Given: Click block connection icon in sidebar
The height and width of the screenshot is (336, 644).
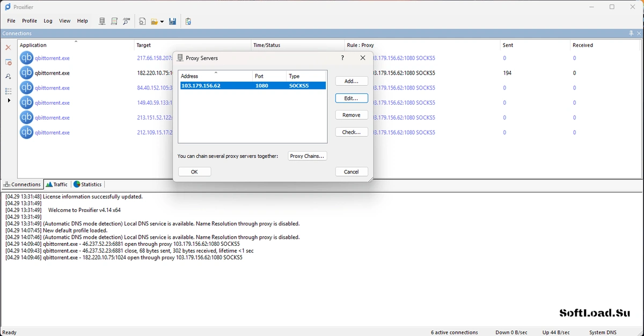Looking at the screenshot, I should tap(8, 62).
